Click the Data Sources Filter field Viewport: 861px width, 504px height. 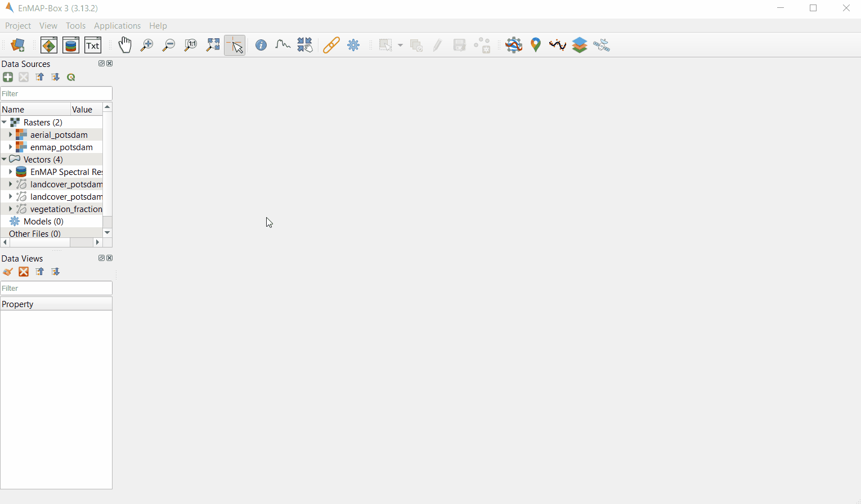(56, 93)
